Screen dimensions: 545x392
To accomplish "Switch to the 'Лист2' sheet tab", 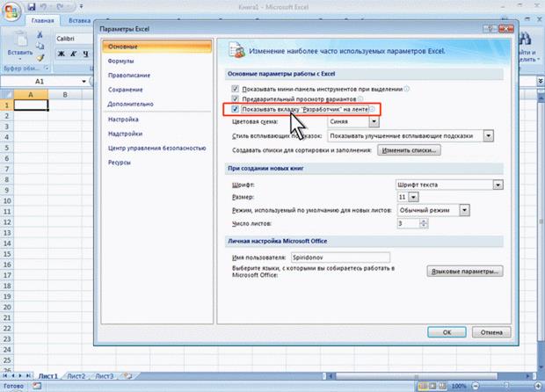I will 76,376.
